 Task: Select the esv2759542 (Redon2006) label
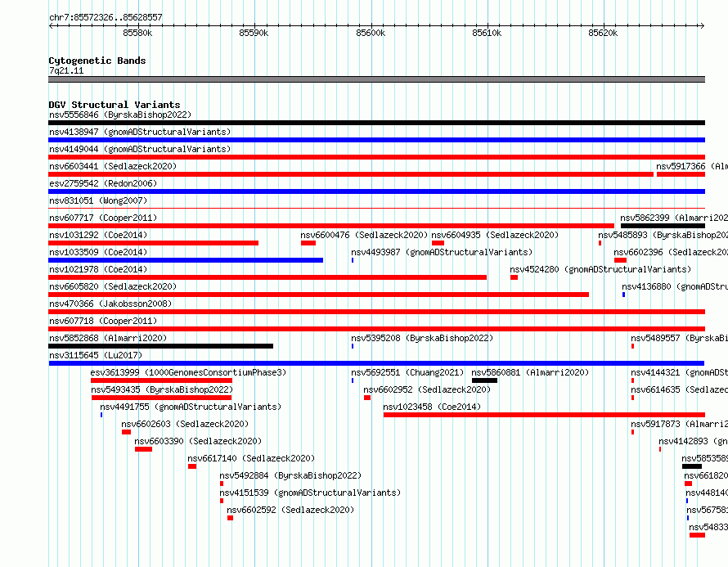[x=103, y=183]
